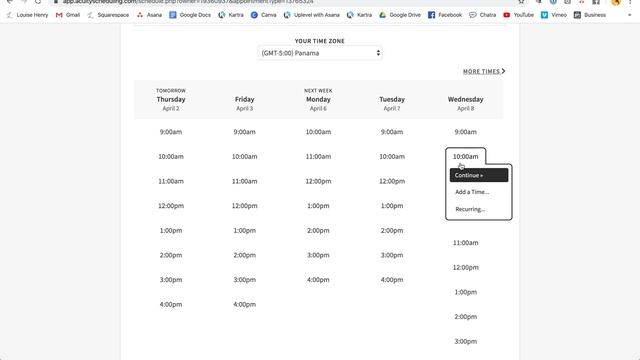This screenshot has height=360, width=640.
Task: Select Friday 9:00am slot
Action: coord(244,132)
